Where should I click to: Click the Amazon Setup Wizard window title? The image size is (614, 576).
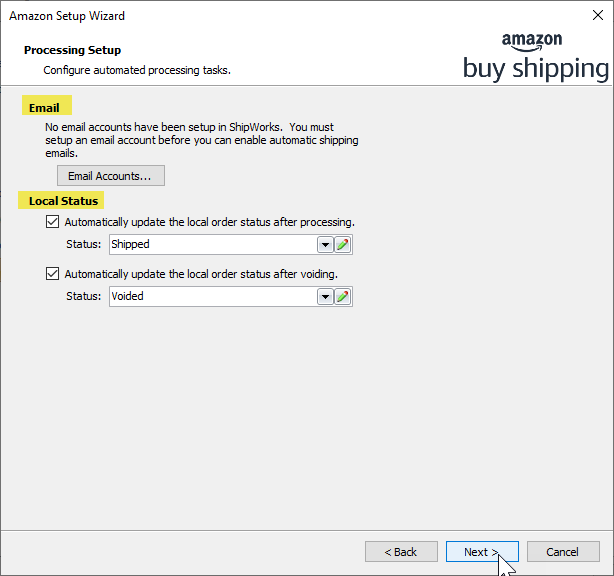coord(67,16)
